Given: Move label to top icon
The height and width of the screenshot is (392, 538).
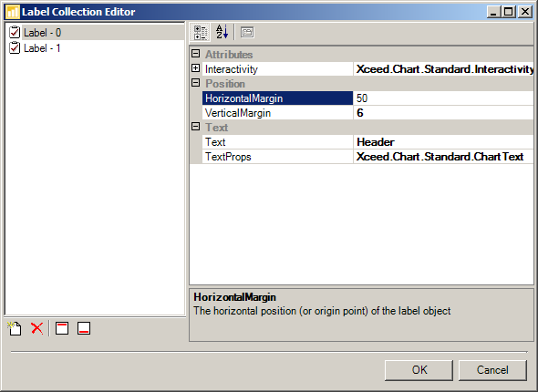Looking at the screenshot, I should [x=62, y=328].
